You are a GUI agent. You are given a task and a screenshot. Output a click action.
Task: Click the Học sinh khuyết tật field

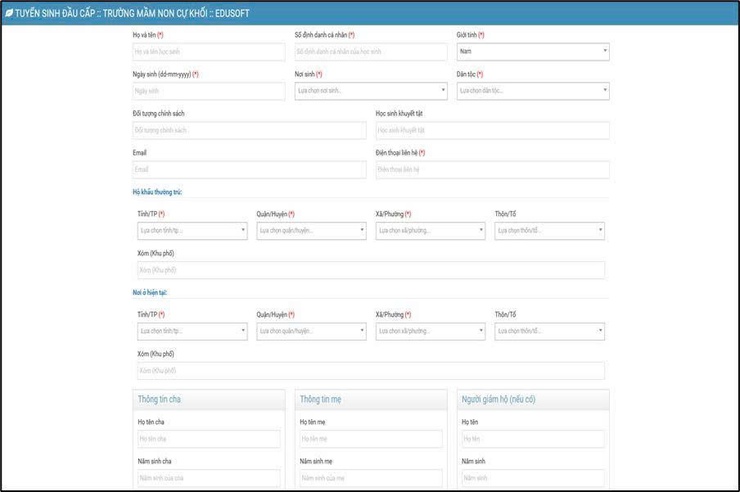[492, 130]
